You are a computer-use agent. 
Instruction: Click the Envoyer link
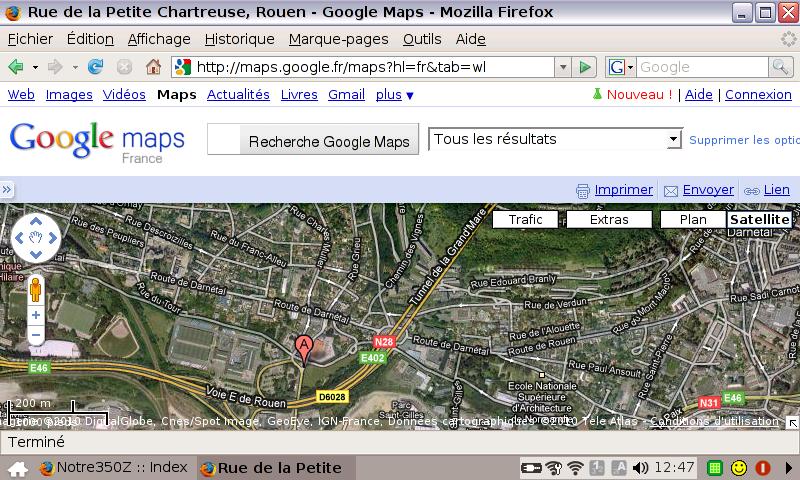pos(708,190)
